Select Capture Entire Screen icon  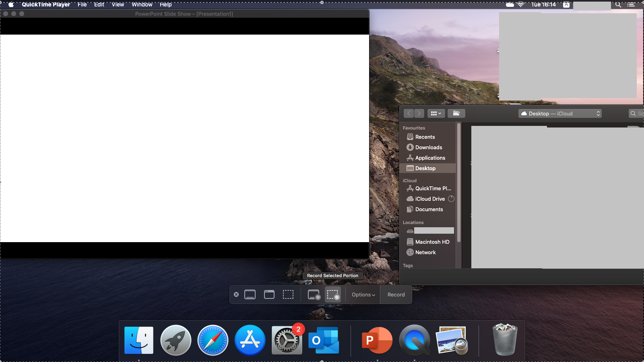point(250,294)
